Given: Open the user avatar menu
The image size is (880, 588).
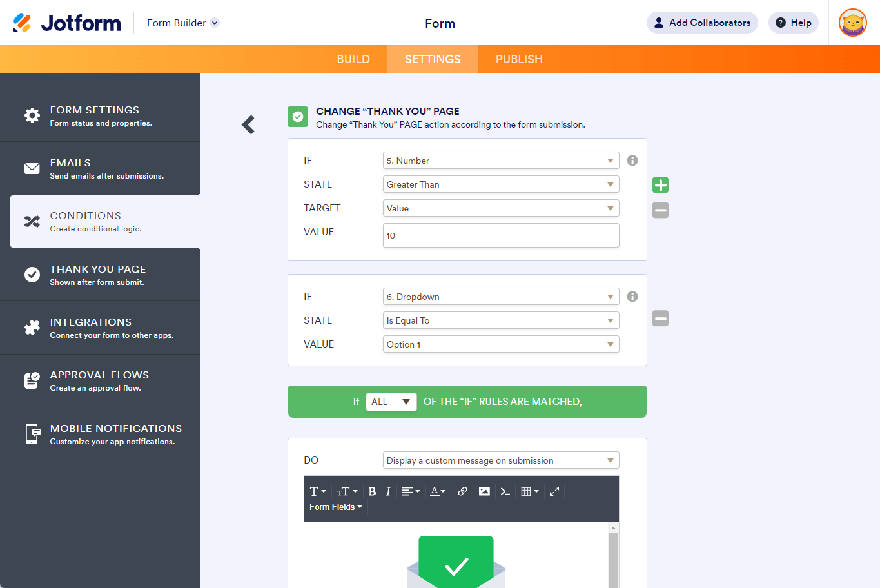Looking at the screenshot, I should point(852,23).
